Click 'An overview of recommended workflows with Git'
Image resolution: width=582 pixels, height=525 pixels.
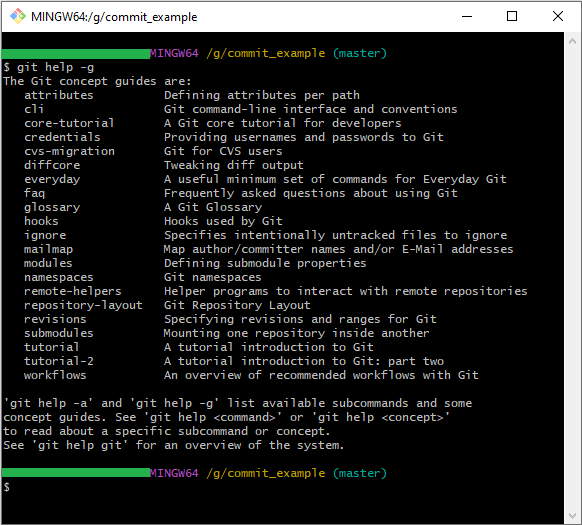[321, 375]
